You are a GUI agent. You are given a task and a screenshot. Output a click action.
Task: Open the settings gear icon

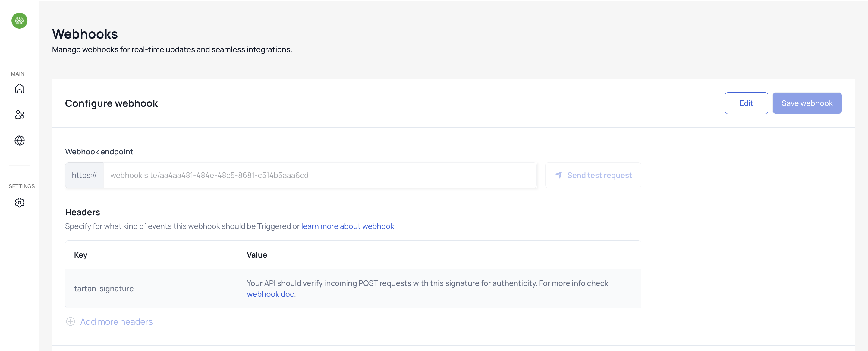tap(20, 203)
